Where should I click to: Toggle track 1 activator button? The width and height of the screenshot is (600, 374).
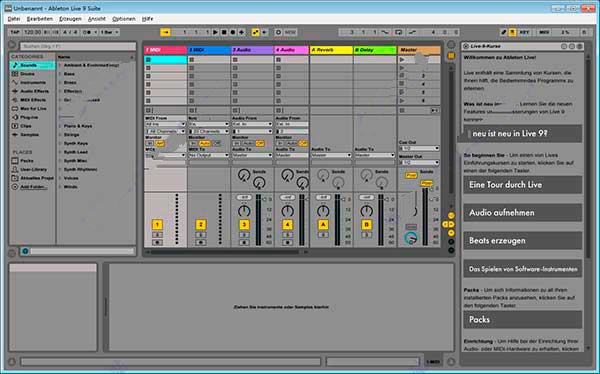click(x=157, y=225)
